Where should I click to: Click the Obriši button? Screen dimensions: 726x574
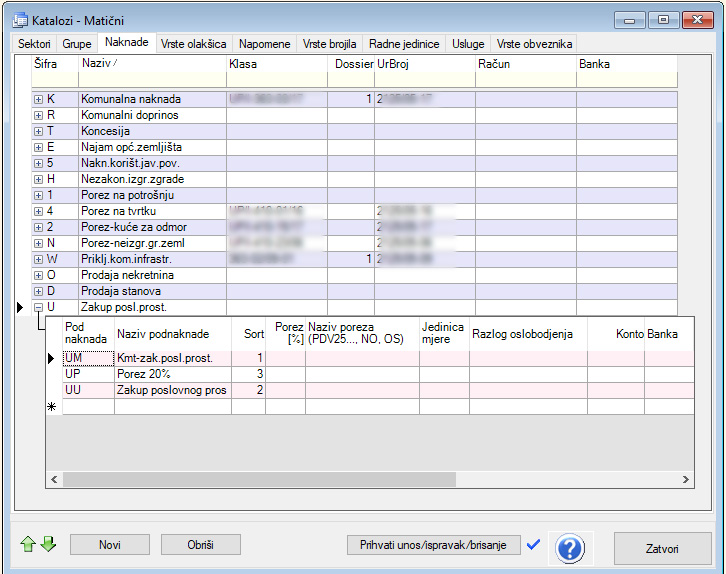[200, 545]
